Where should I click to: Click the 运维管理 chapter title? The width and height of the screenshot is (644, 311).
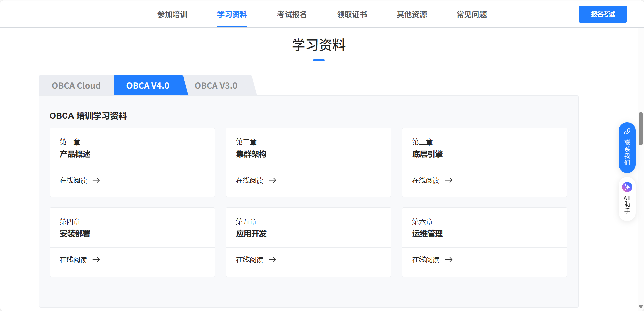428,234
